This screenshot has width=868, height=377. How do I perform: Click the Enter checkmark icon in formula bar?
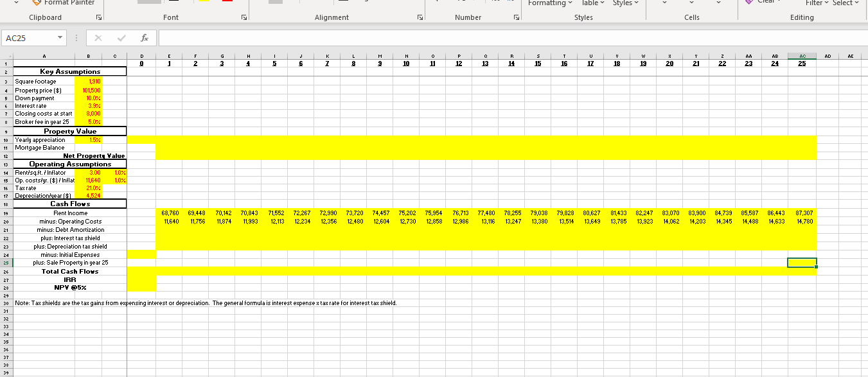(121, 37)
